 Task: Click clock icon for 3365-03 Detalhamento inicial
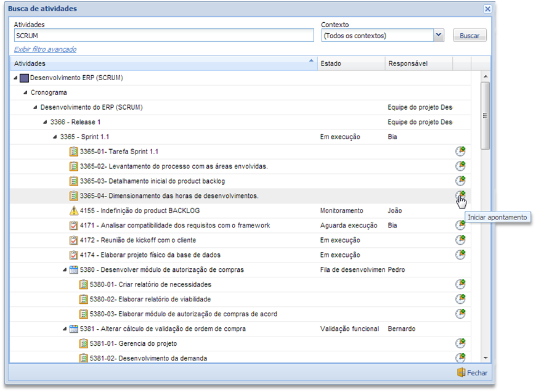point(460,181)
